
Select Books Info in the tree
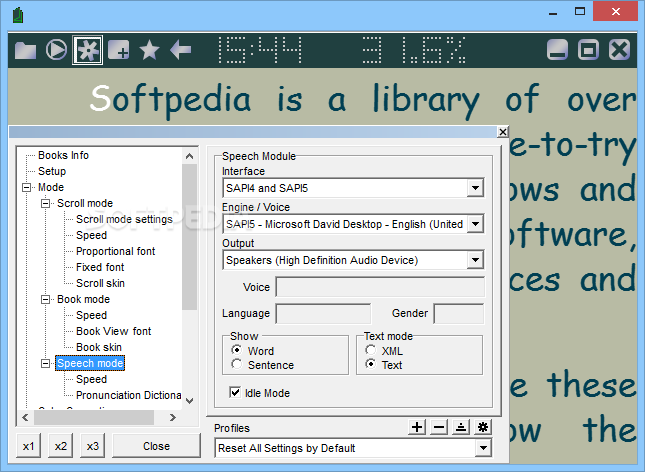63,155
